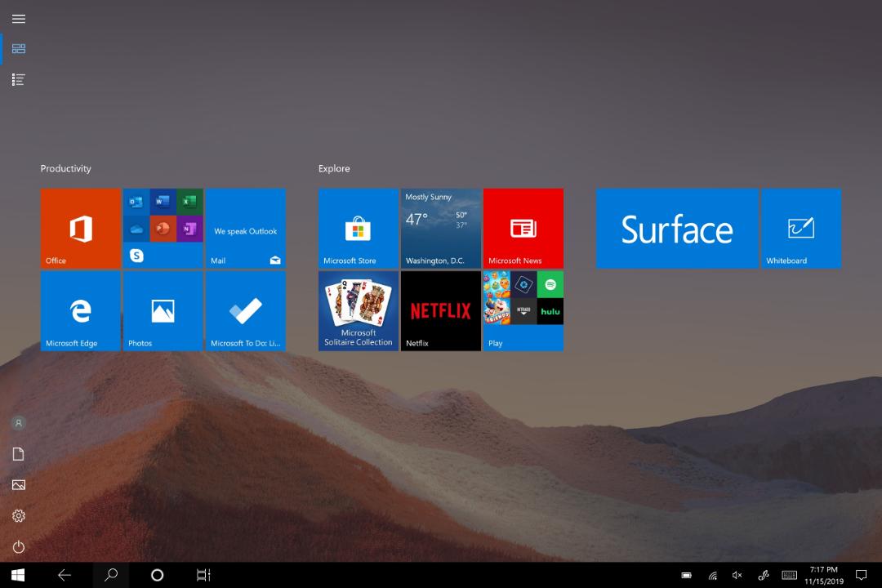Image resolution: width=882 pixels, height=588 pixels.
Task: Switch to the Pinned tiles view
Action: pyautogui.click(x=19, y=48)
